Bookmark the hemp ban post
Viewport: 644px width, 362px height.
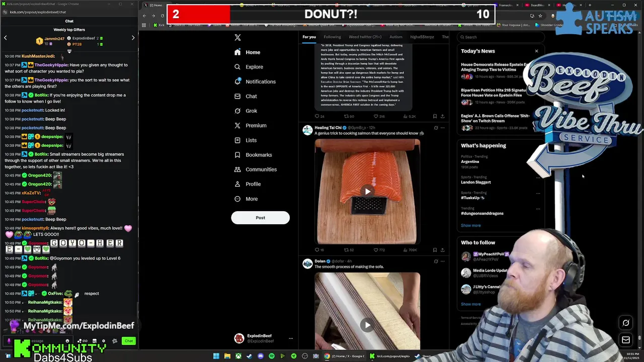435,116
